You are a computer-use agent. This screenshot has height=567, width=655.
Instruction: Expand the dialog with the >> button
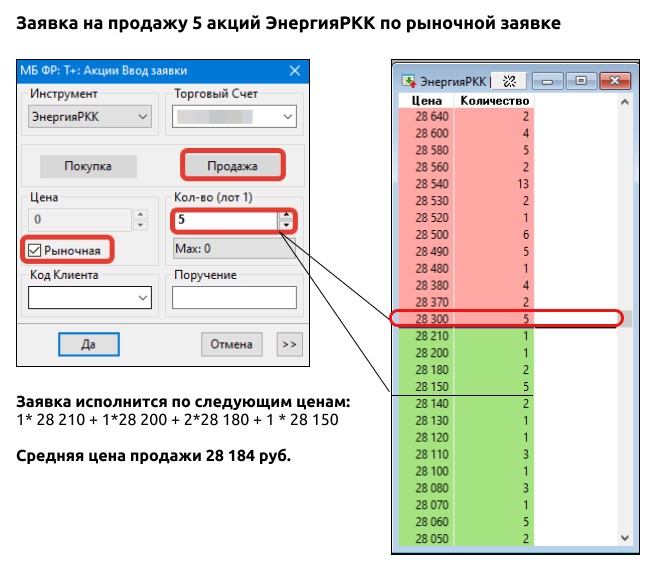(x=288, y=344)
